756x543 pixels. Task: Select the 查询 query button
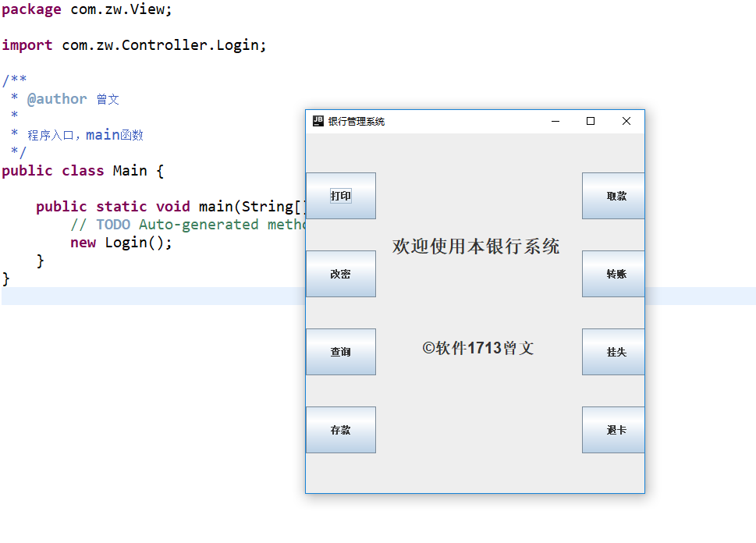pyautogui.click(x=341, y=352)
